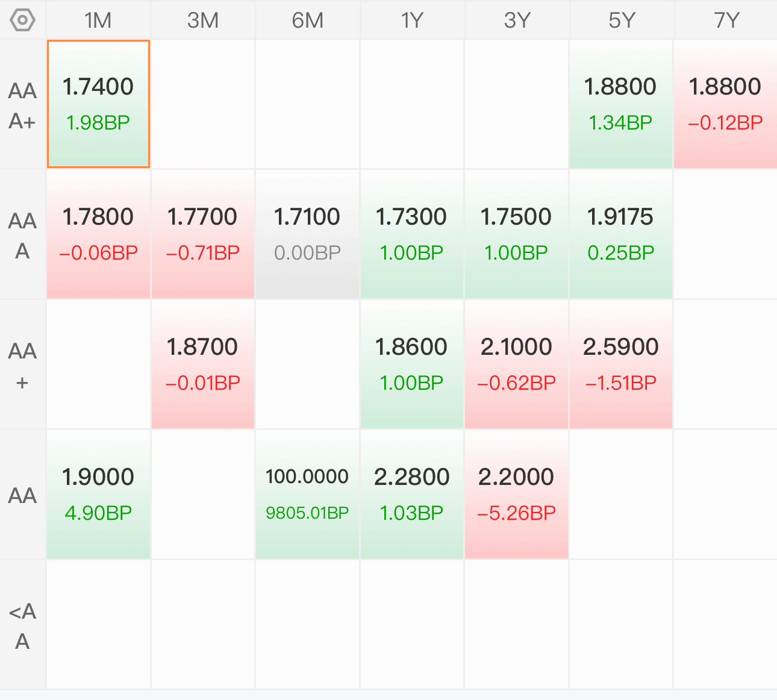
Task: Select the <AA rating row label
Action: point(23,626)
